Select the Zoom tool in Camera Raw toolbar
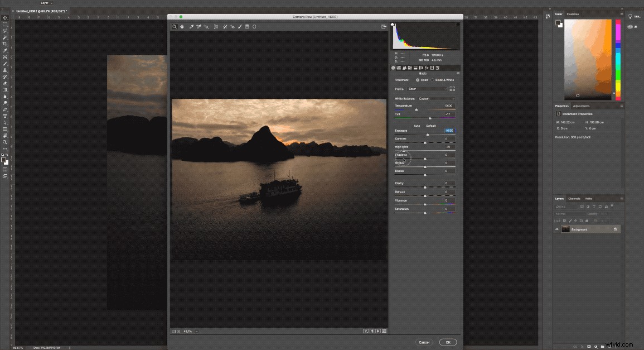This screenshot has height=350, width=644. point(175,26)
